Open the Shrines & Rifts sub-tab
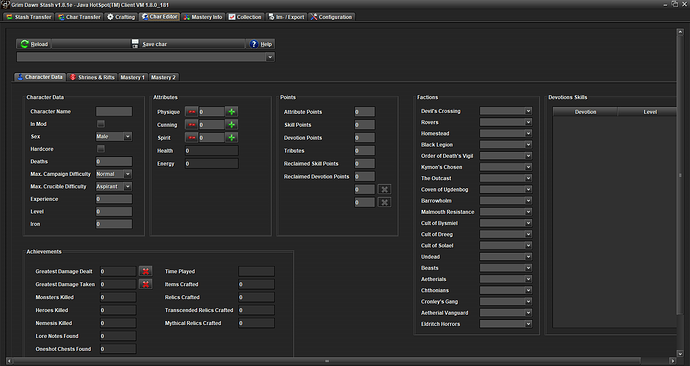The image size is (690, 366). pos(92,77)
